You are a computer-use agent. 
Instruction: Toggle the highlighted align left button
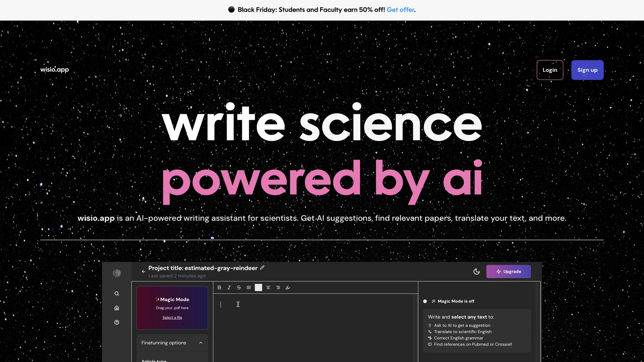pos(258,288)
